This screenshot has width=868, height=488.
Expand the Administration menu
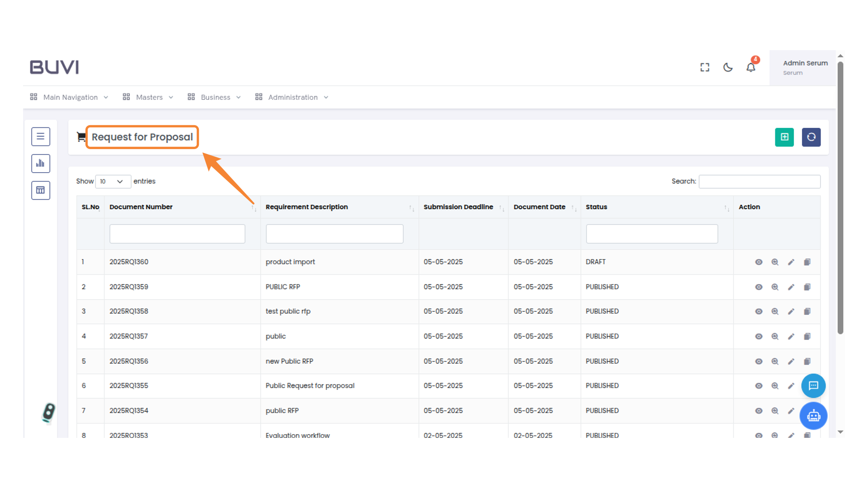coord(292,97)
